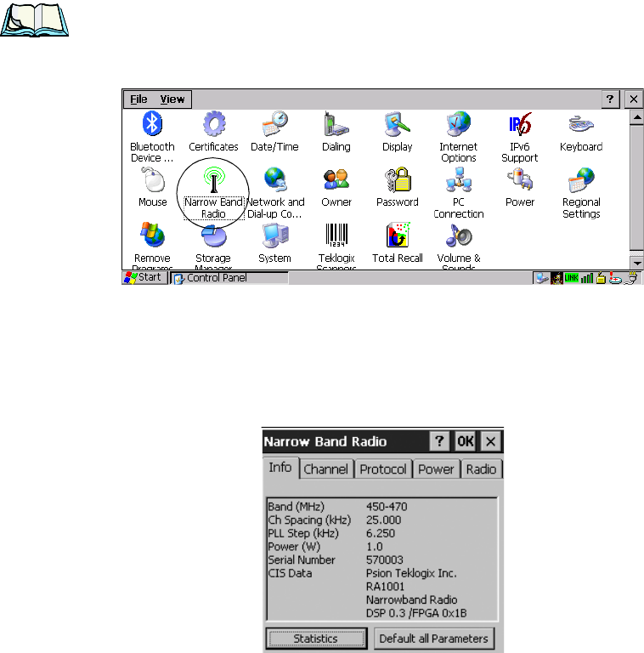644x653 pixels.
Task: Open the System computer icon
Action: (275, 235)
